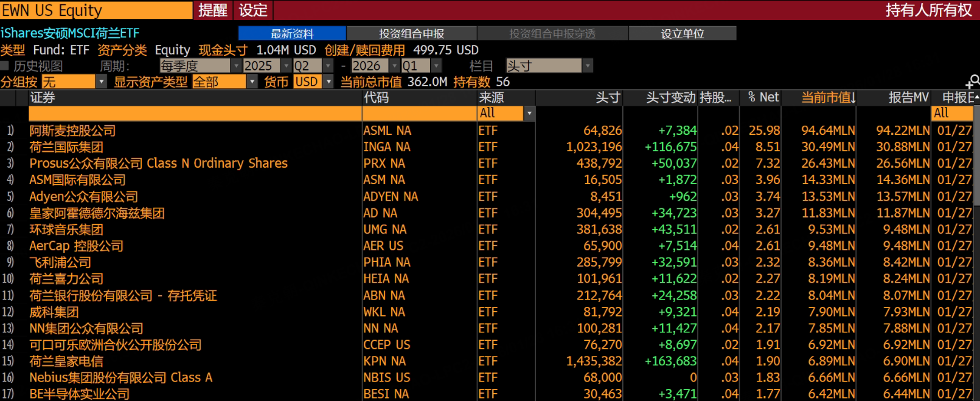Open the 分组按 无 dropdown
Screen dimensions: 980x401
point(74,82)
